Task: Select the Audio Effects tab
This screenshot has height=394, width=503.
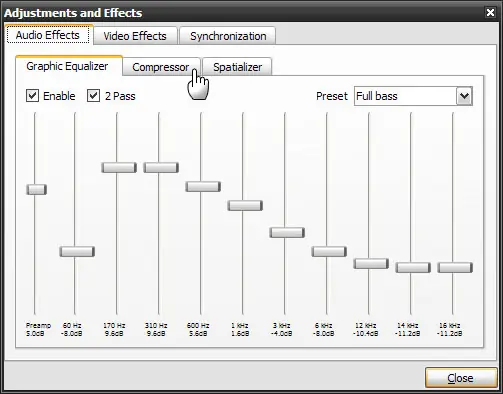Action: 48,35
